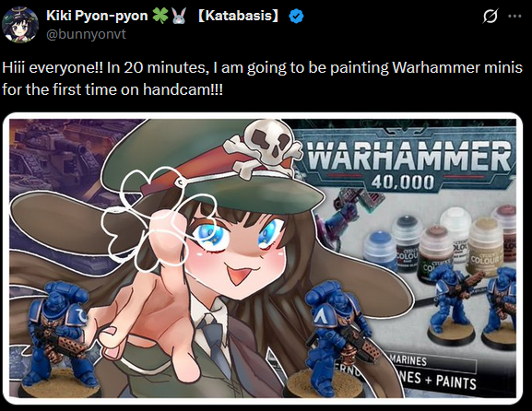Click the center space marine miniature
This screenshot has width=532, height=411.
(330, 339)
